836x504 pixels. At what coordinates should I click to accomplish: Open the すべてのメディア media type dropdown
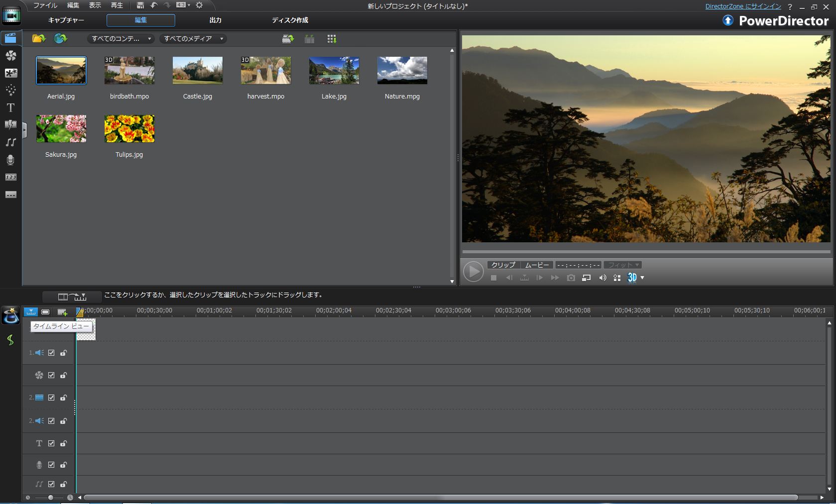193,39
